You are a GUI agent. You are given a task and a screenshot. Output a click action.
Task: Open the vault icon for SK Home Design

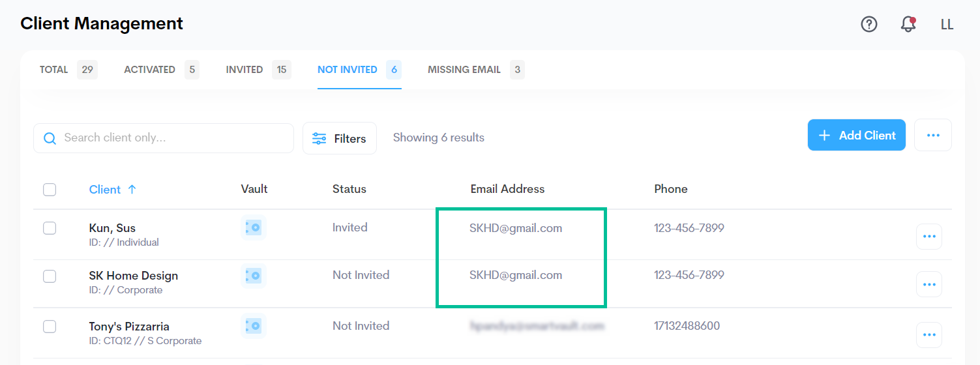click(253, 276)
